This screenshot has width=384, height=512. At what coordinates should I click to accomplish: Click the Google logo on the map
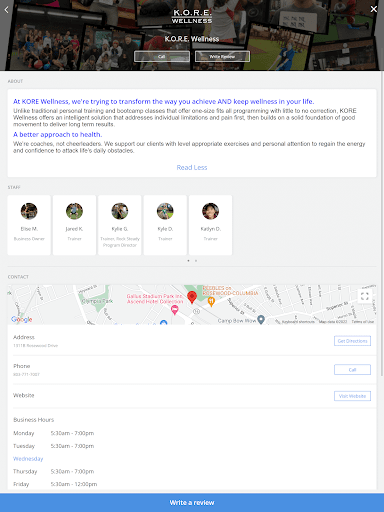22,319
